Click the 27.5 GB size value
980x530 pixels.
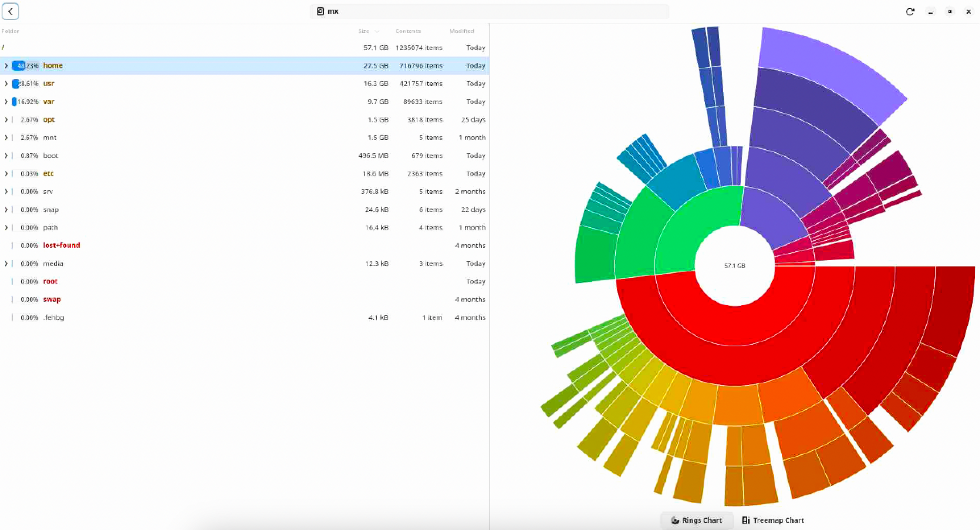376,66
